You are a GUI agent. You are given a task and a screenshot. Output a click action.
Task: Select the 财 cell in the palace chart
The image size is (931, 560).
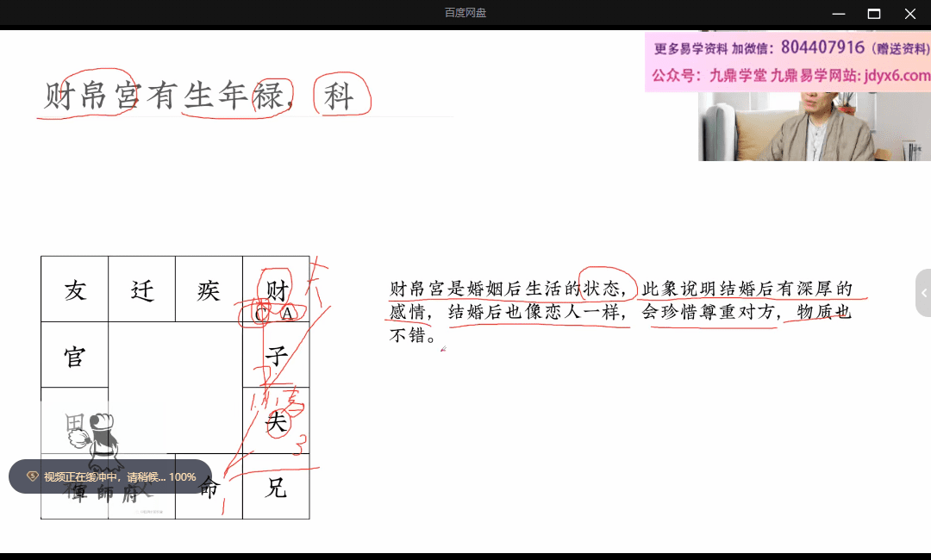276,290
